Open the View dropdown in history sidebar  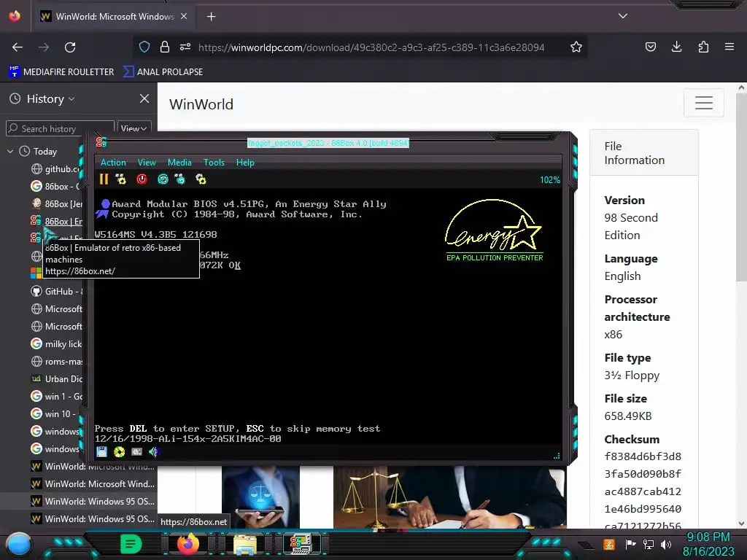point(134,128)
